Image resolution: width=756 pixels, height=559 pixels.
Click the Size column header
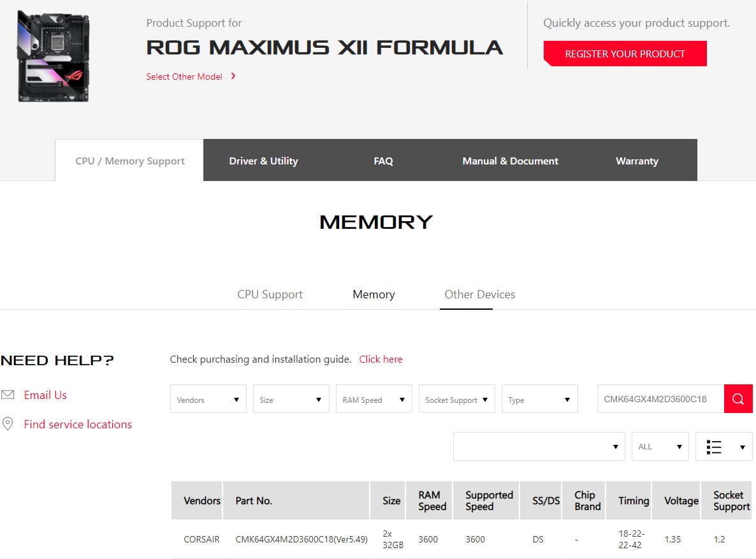point(388,500)
